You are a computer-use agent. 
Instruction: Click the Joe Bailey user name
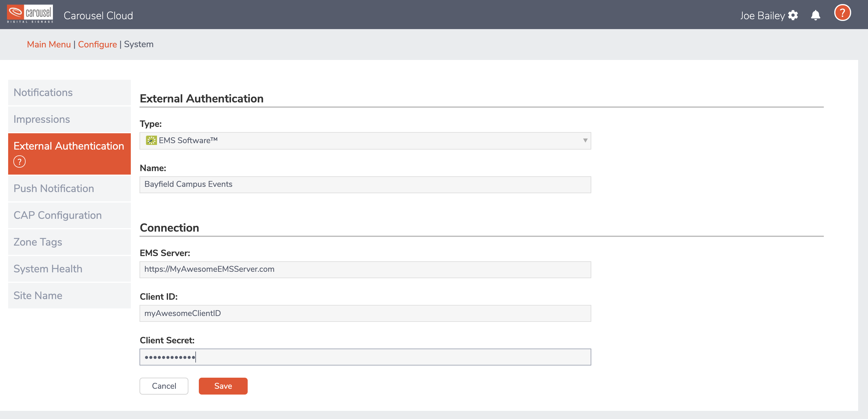(x=762, y=15)
